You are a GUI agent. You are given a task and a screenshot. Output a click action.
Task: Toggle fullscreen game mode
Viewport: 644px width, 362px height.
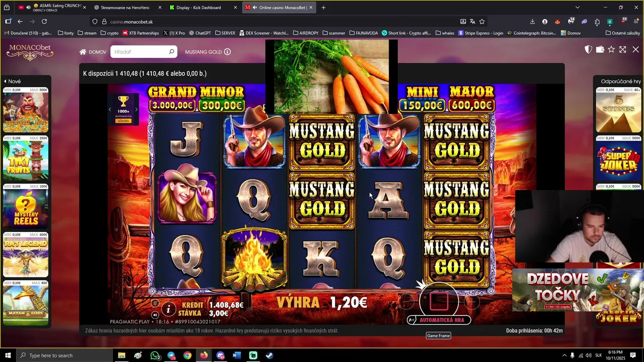point(623,49)
